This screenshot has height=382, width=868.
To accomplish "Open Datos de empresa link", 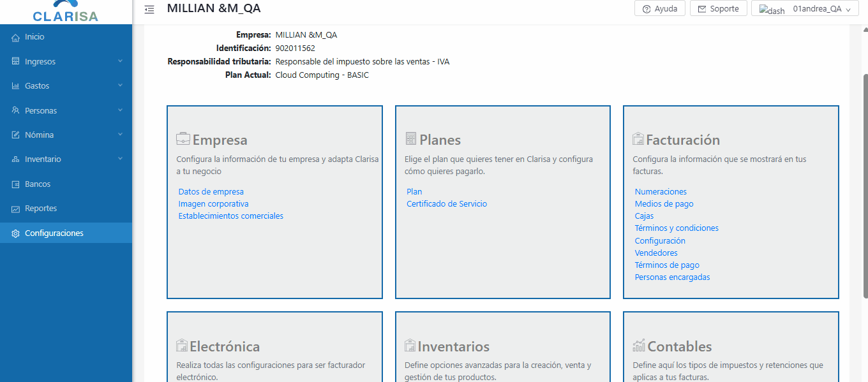I will 211,192.
